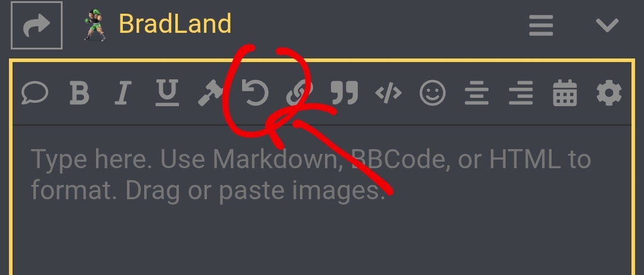Click the reply arrow button
This screenshot has width=644, height=275.
pos(36,26)
